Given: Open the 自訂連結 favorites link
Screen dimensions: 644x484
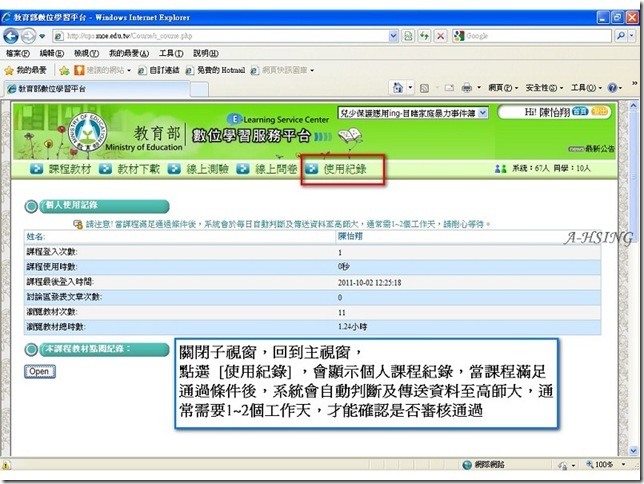Looking at the screenshot, I should pyautogui.click(x=159, y=70).
